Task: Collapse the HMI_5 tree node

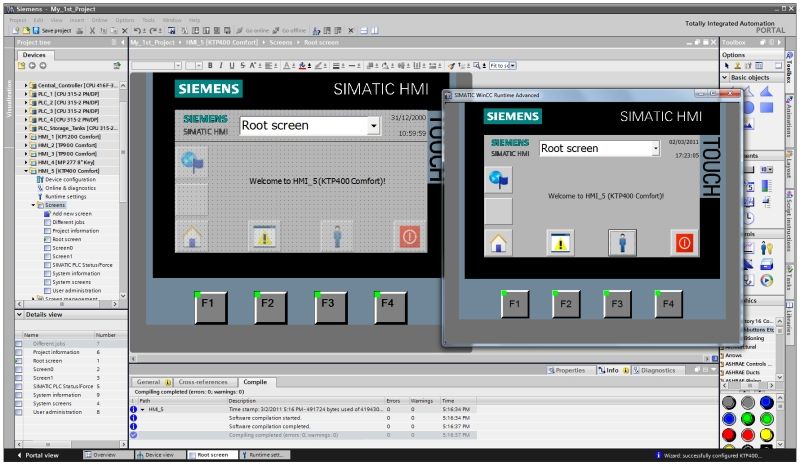Action: tap(26, 171)
